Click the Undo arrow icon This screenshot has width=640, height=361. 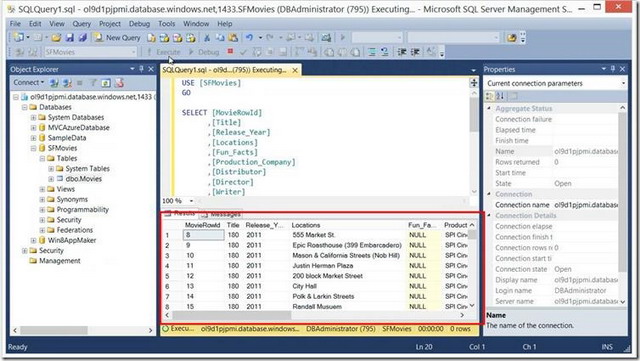point(249,38)
